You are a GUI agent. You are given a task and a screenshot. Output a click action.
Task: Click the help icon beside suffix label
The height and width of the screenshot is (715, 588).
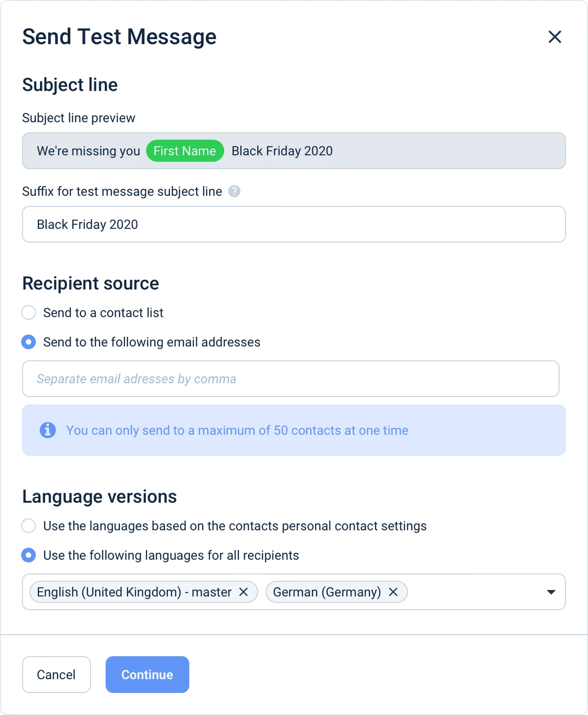pos(234,191)
